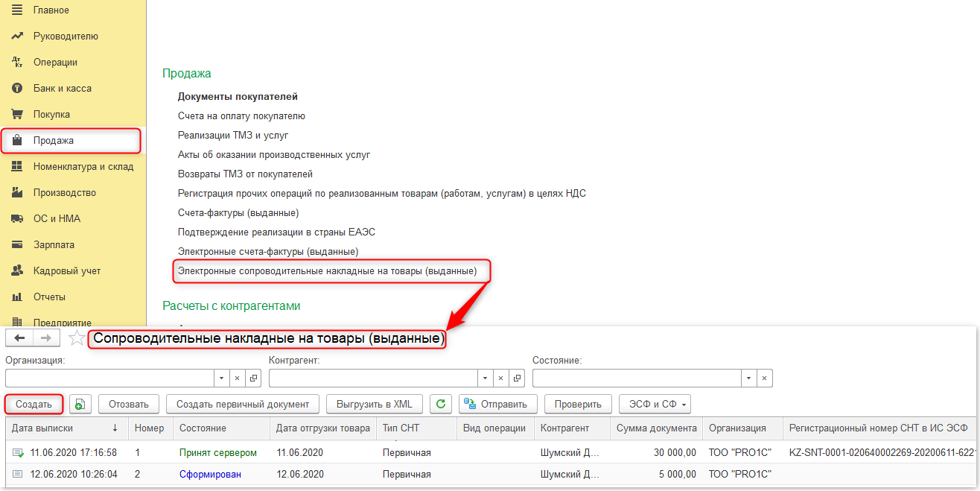The width and height of the screenshot is (980, 491).
Task: Open Счета-фактуры (выданные) link
Action: click(238, 213)
